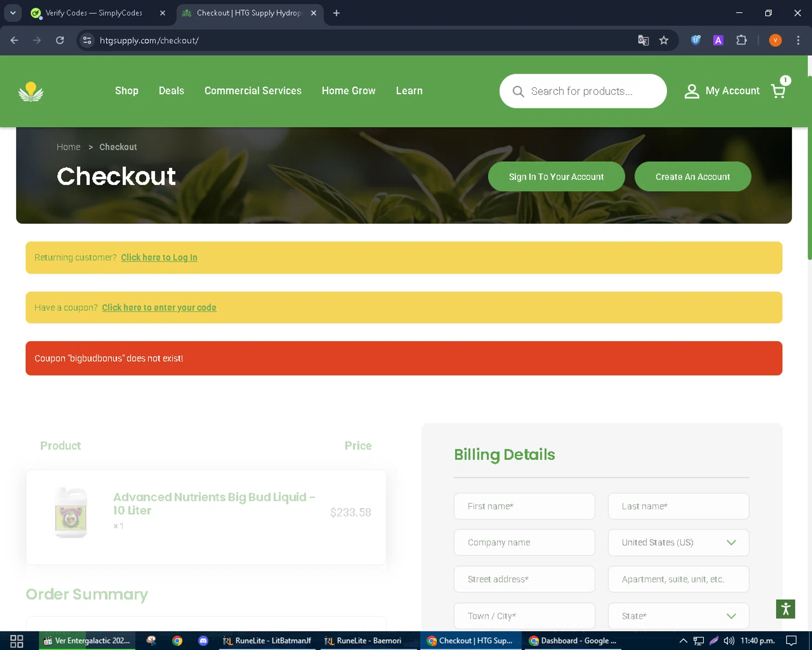Open the Home Grow menu
Image resolution: width=812 pixels, height=650 pixels.
coord(349,91)
